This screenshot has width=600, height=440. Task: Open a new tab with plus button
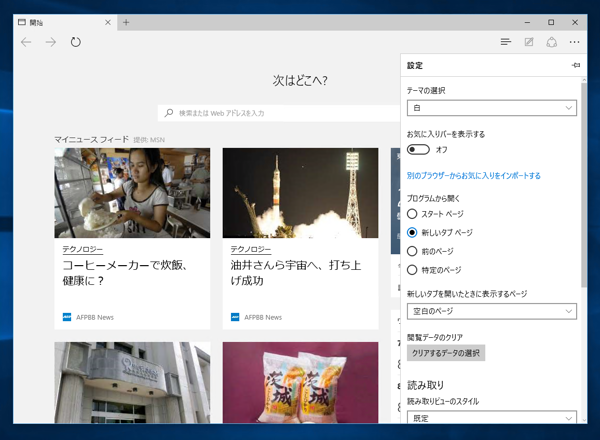(126, 23)
